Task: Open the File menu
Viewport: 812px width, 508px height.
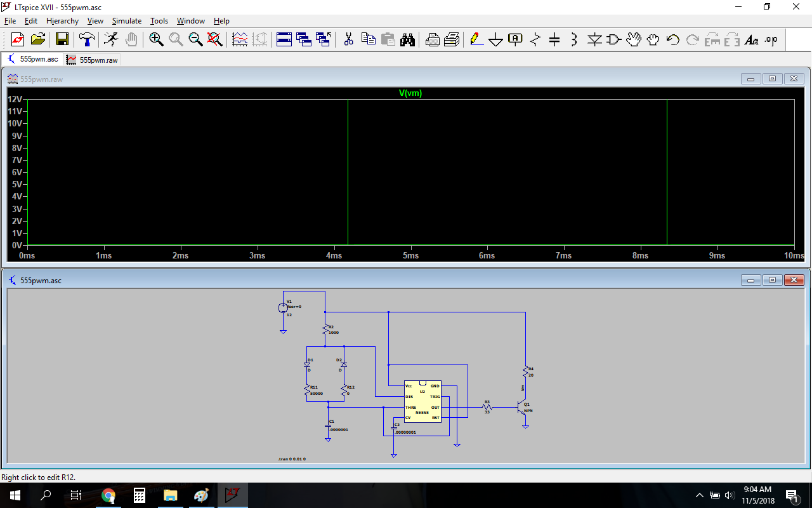Action: (10, 21)
